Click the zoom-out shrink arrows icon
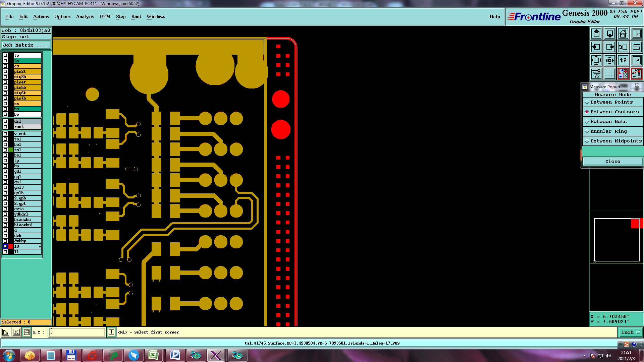The height and width of the screenshot is (362, 644). [x=609, y=60]
